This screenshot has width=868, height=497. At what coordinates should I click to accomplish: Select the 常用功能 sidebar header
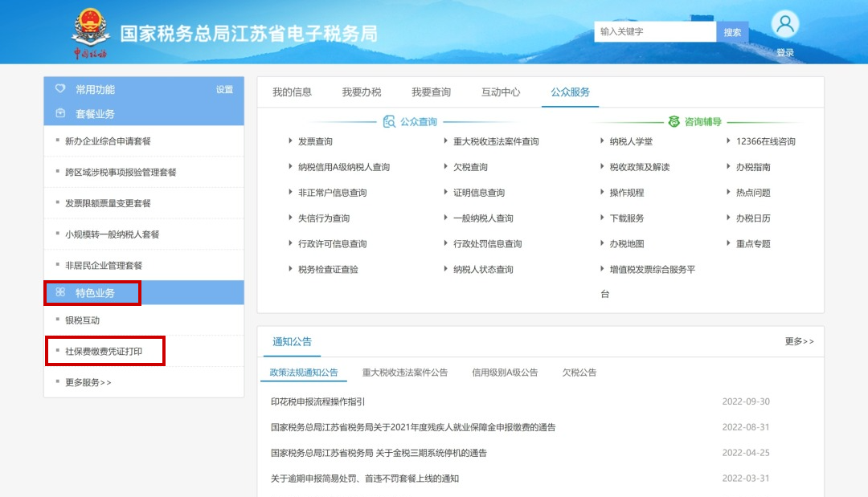144,89
